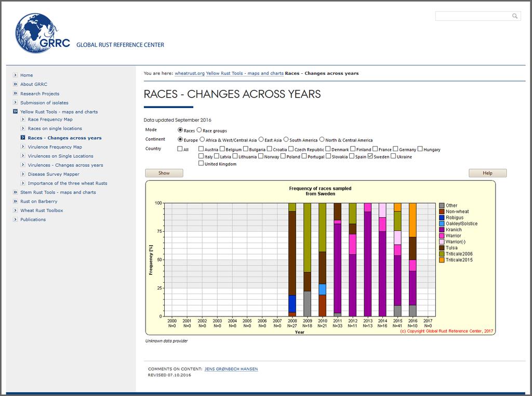This screenshot has width=532, height=396.
Task: Click the Oakley/Solstice legend swatch
Action: coord(442,223)
